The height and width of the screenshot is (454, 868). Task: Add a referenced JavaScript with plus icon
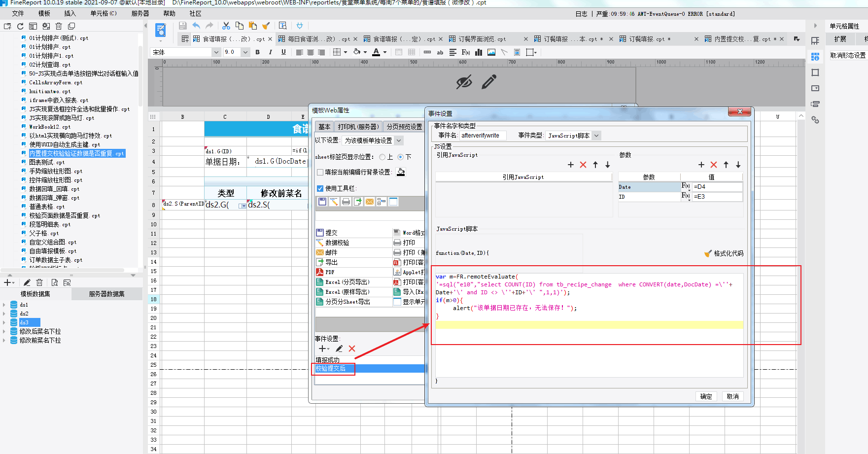coord(570,165)
